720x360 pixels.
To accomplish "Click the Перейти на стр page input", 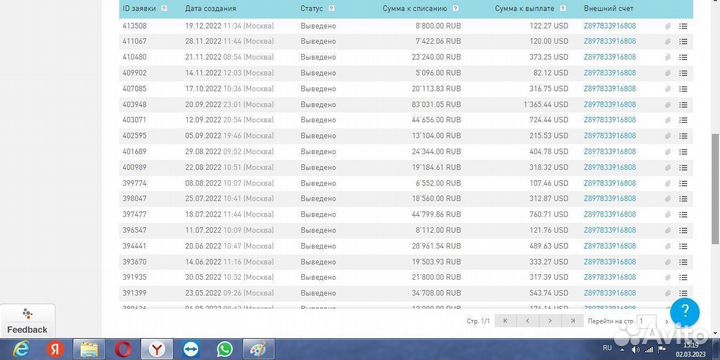I will [x=647, y=321].
